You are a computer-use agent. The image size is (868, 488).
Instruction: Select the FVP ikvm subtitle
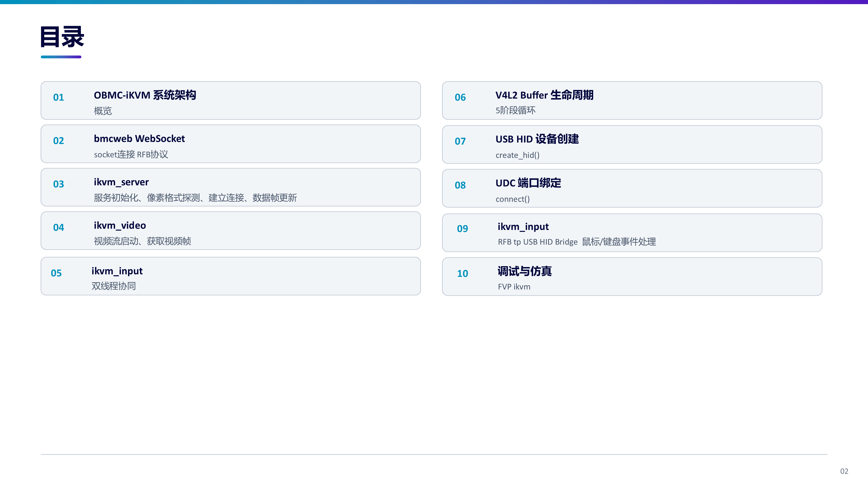click(514, 287)
